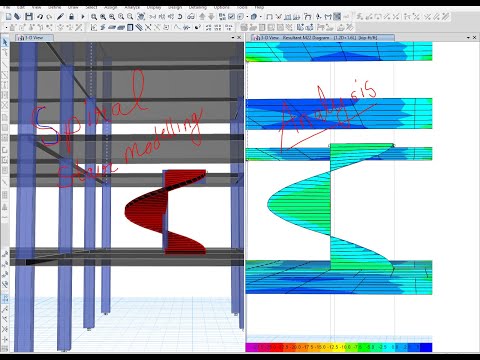Switch to the 3-d view button

point(153,16)
